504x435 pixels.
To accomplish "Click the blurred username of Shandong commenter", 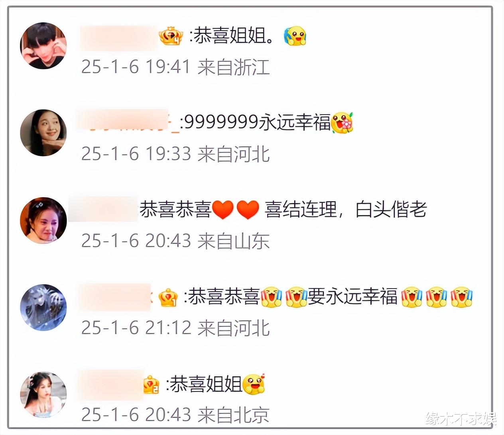I will click(103, 209).
